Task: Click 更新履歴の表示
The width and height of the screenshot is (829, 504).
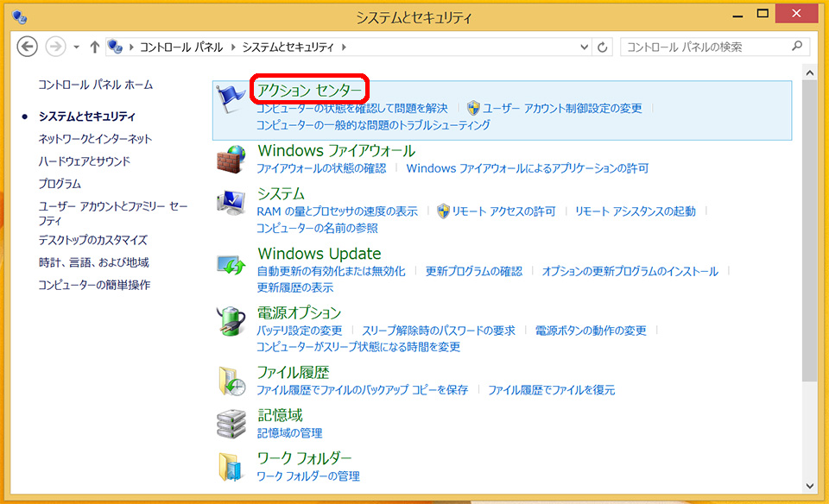Action: 295,288
